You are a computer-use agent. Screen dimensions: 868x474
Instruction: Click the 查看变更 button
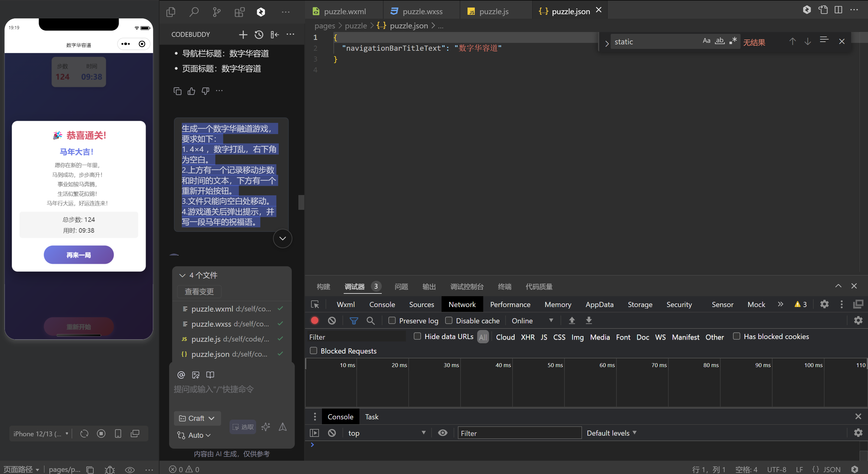199,291
